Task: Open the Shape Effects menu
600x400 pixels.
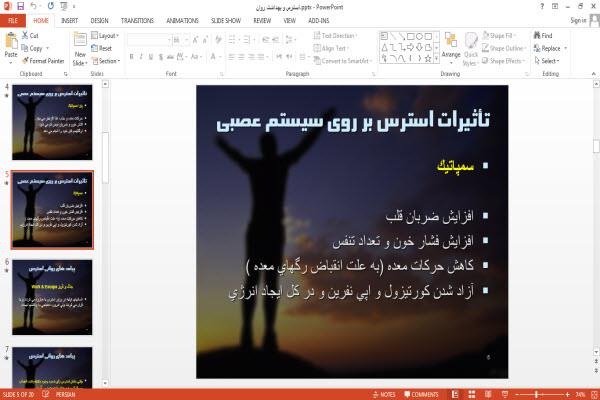Action: coord(503,61)
